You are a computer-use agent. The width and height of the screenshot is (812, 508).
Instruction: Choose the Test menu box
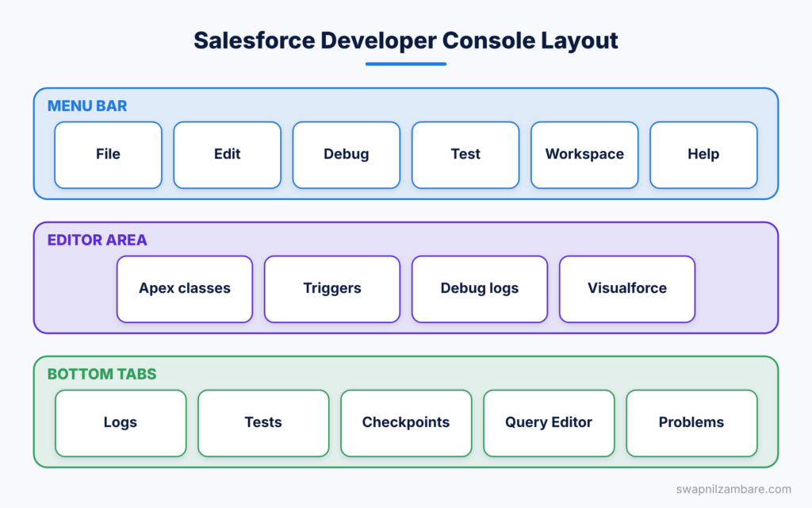coord(465,155)
